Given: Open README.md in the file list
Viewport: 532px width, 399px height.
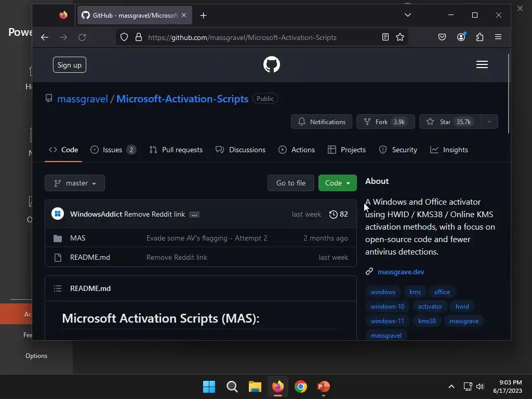Looking at the screenshot, I should coord(90,258).
